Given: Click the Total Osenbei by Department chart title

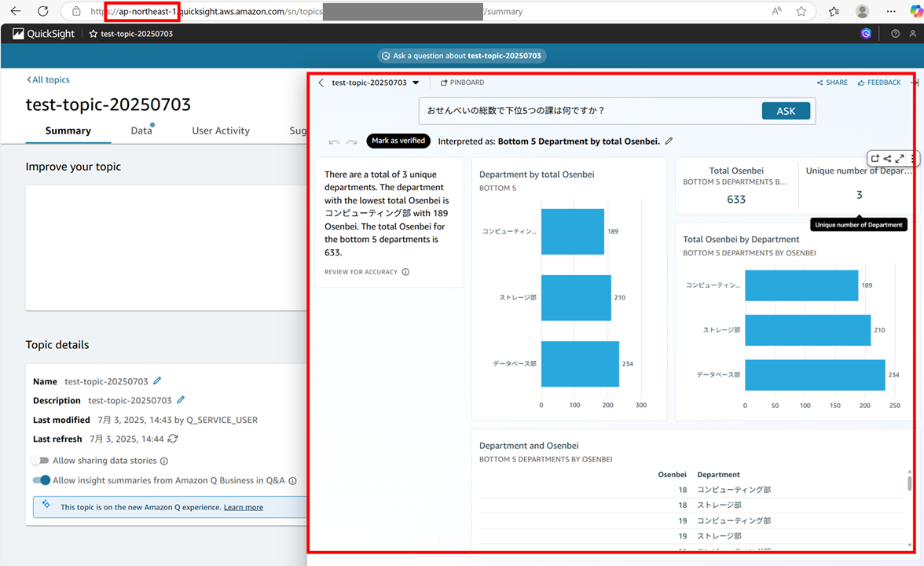Looking at the screenshot, I should point(742,239).
